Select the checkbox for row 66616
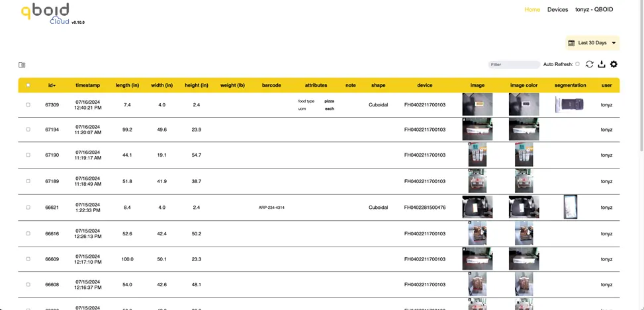Viewport: 644px width, 310px height. pyautogui.click(x=28, y=233)
